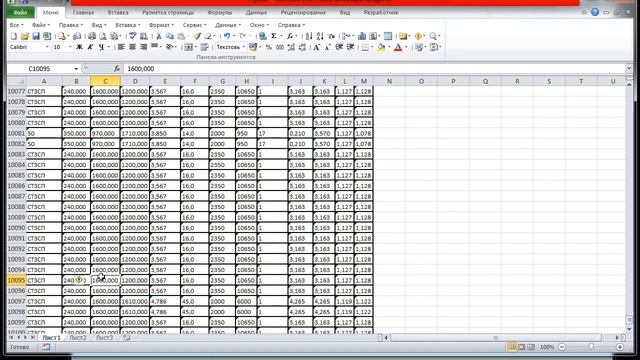The width and height of the screenshot is (640, 360).
Task: Open the Undo history dropdown arrow
Action: coord(234,36)
